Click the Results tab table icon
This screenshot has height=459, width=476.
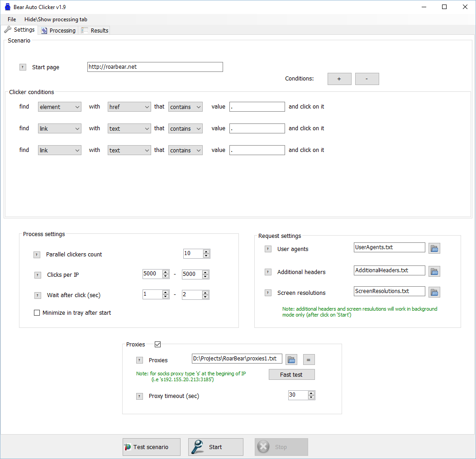85,30
